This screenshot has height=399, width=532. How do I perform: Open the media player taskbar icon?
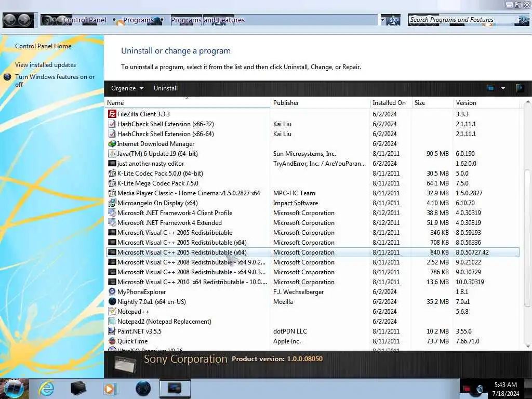pos(110,389)
